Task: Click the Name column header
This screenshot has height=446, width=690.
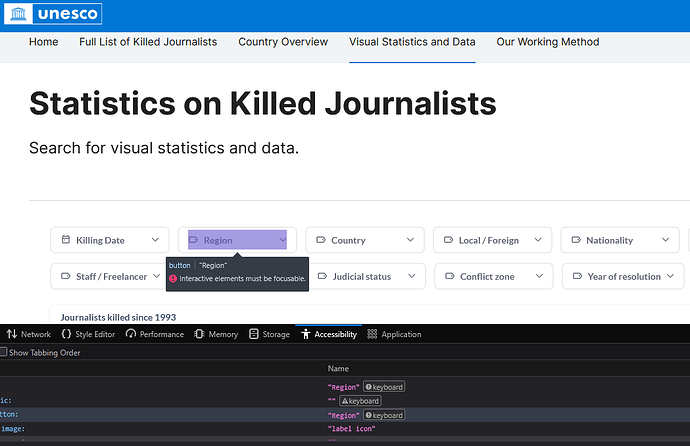Action: click(x=338, y=369)
